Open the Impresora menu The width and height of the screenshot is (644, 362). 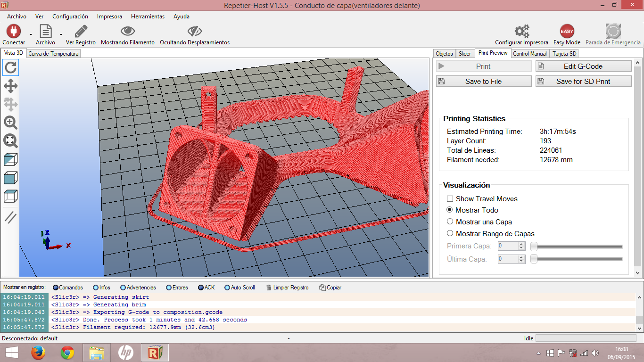109,16
